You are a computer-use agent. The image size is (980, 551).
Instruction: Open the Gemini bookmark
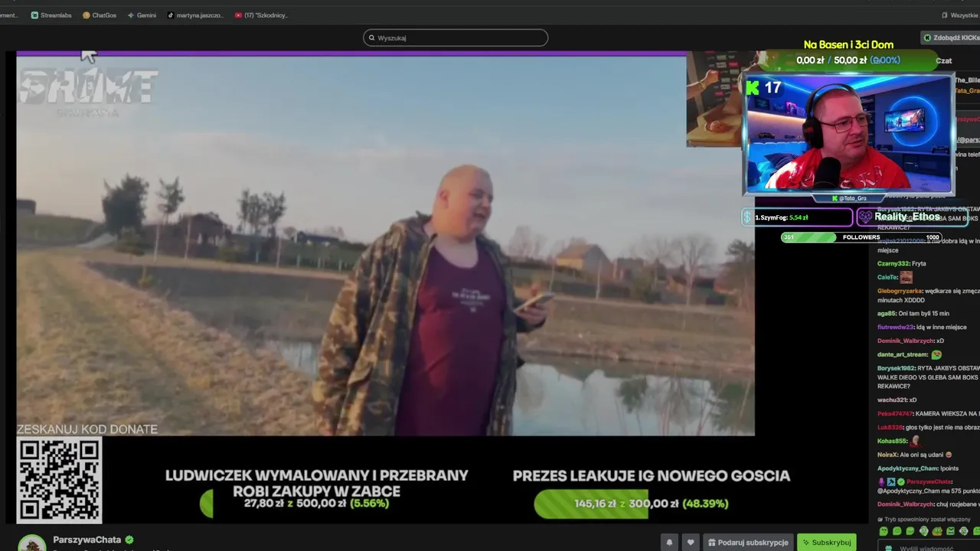pyautogui.click(x=142, y=15)
